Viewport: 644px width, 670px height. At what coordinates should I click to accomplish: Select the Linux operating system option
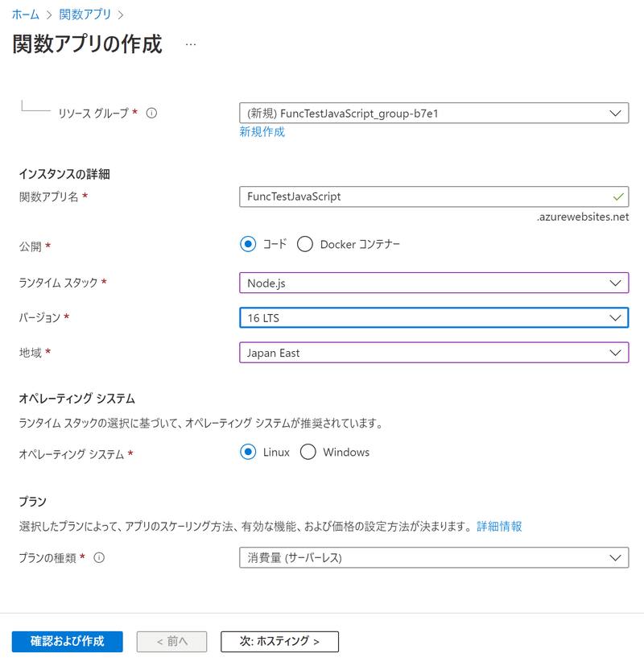[x=250, y=452]
